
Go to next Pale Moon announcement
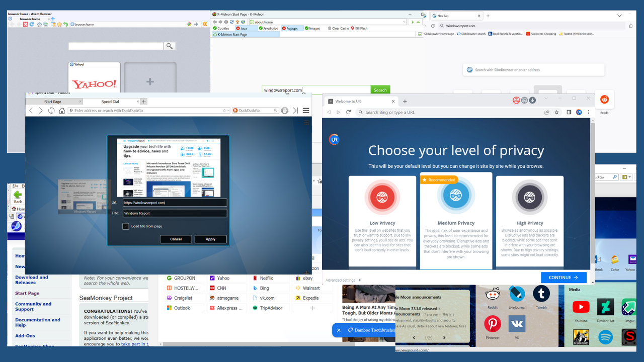tap(444, 338)
